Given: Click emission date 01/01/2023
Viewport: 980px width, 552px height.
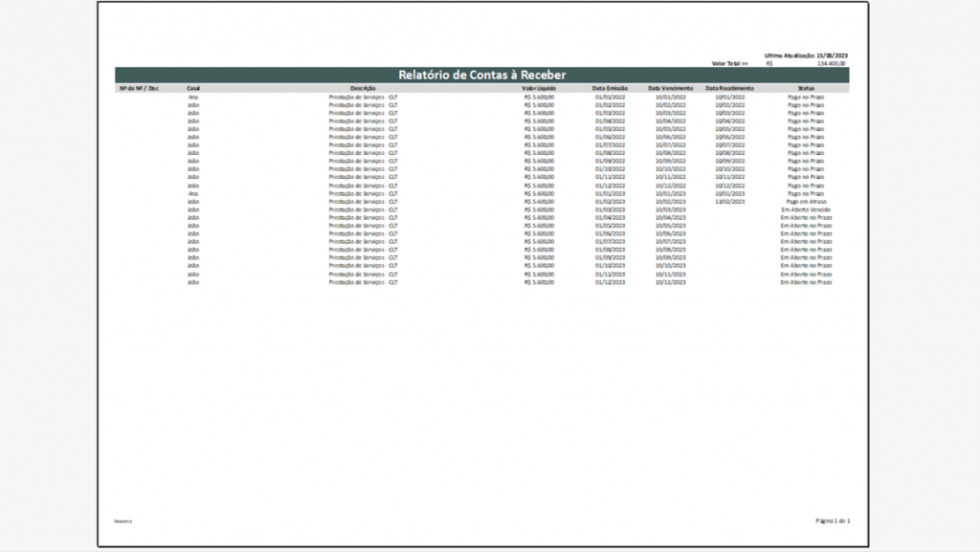Looking at the screenshot, I should [610, 193].
